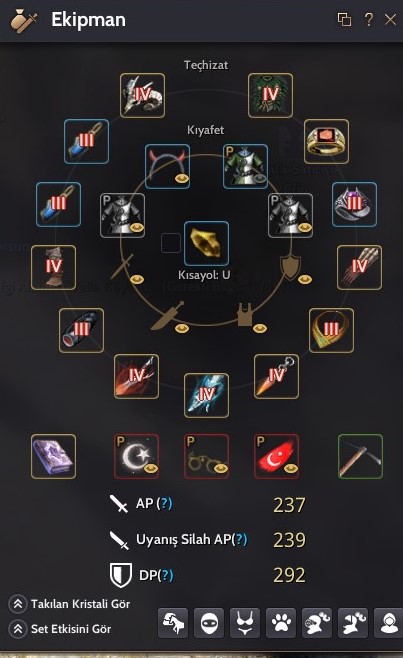Viewport: 403px width, 658px height.
Task: Click the AP question mark help link
Action: [x=164, y=503]
